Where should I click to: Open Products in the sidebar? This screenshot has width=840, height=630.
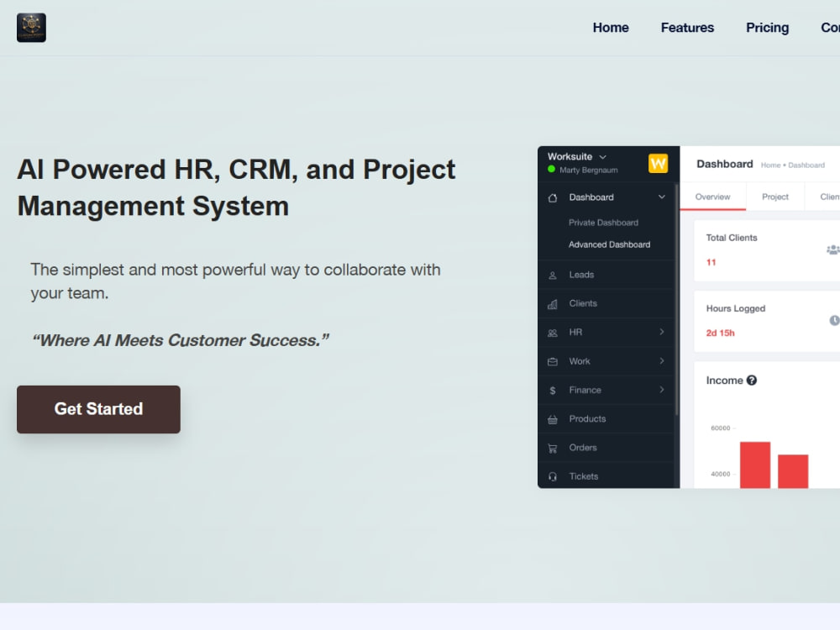click(x=587, y=419)
